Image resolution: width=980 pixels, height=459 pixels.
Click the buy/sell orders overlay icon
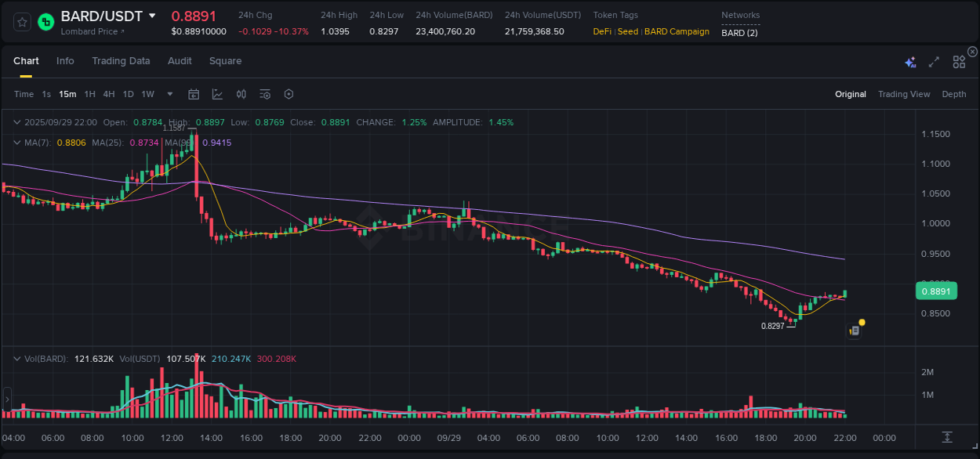click(x=241, y=93)
